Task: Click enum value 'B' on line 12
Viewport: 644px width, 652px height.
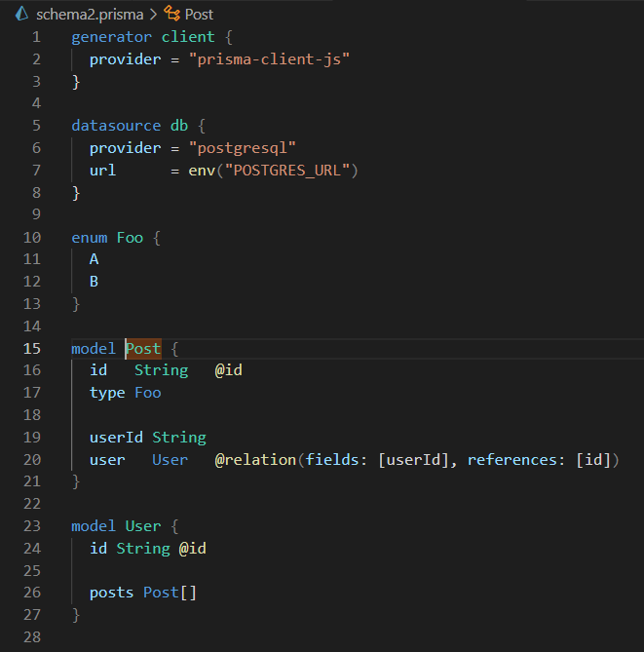Action: coord(94,282)
